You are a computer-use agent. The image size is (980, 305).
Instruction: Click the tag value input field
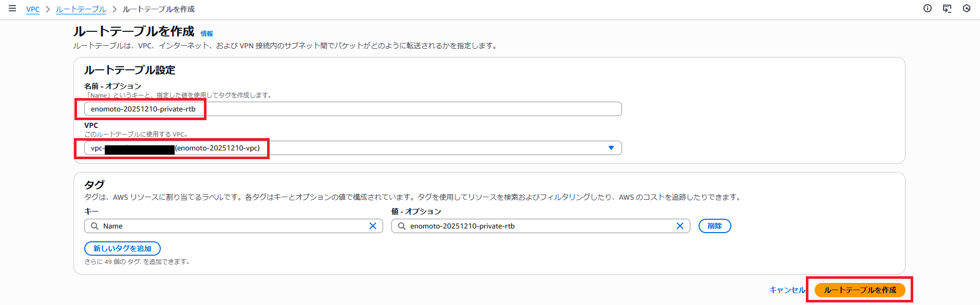click(x=539, y=226)
